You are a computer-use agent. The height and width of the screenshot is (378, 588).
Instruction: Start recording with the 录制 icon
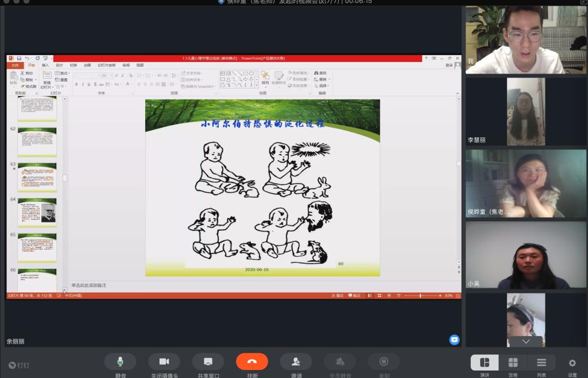(x=384, y=361)
